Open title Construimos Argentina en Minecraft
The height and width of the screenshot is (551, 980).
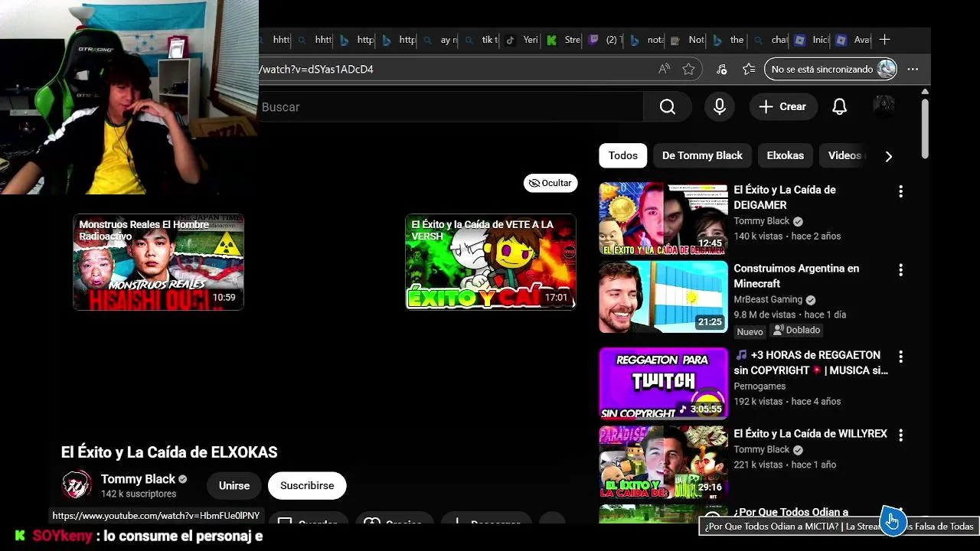tap(796, 276)
